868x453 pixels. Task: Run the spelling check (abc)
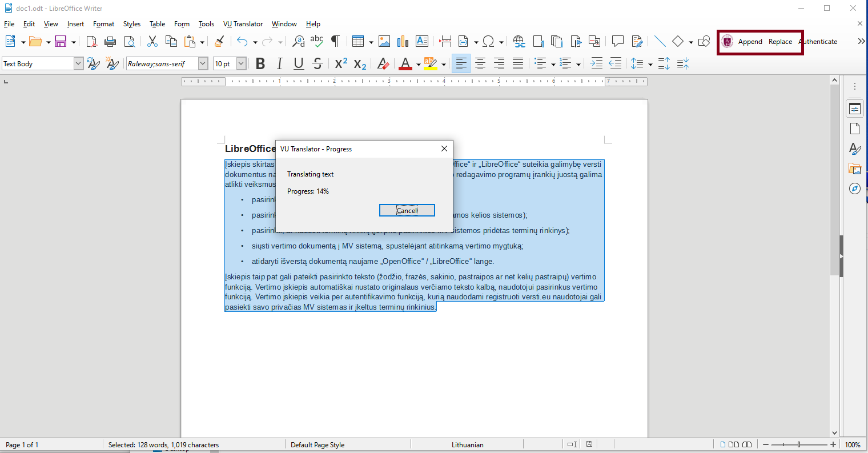(x=316, y=42)
